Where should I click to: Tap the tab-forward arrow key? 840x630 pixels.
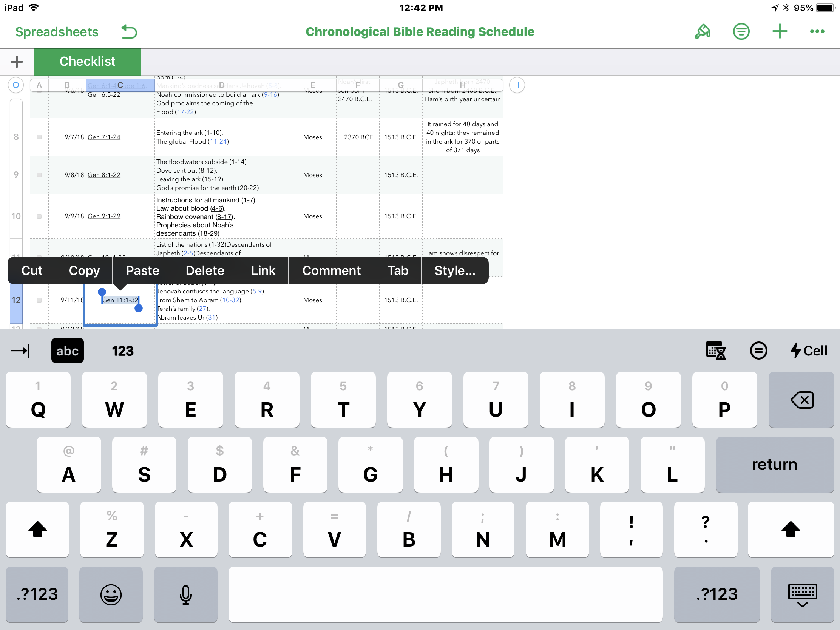(x=20, y=351)
